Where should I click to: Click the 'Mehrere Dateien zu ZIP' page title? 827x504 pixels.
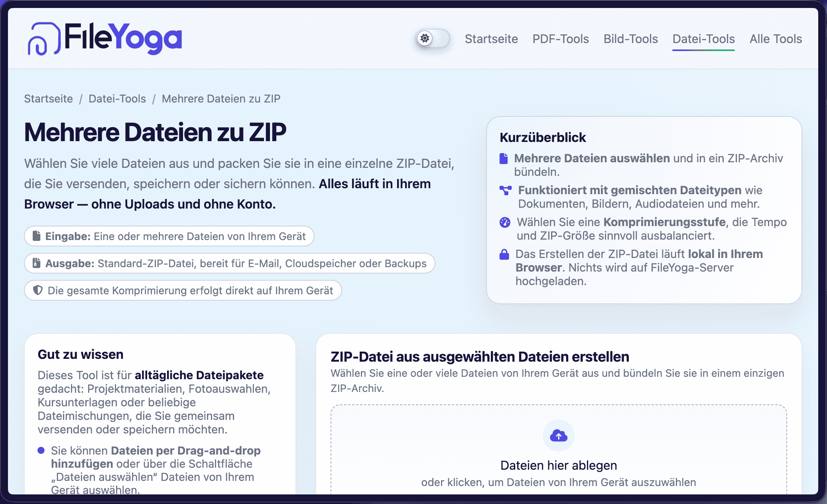tap(155, 132)
